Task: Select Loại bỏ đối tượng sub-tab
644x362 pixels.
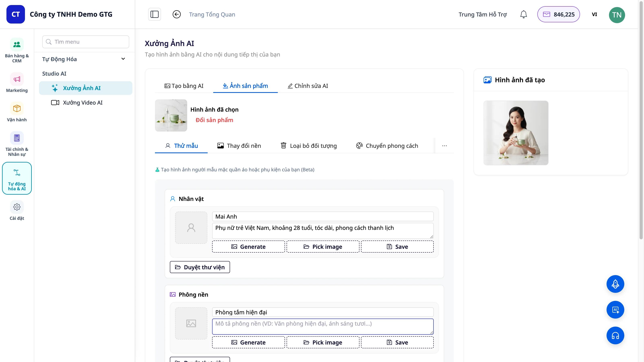Action: pyautogui.click(x=309, y=146)
